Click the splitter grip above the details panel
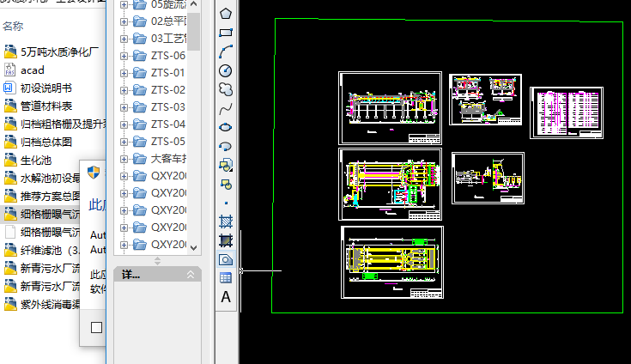 pyautogui.click(x=157, y=261)
